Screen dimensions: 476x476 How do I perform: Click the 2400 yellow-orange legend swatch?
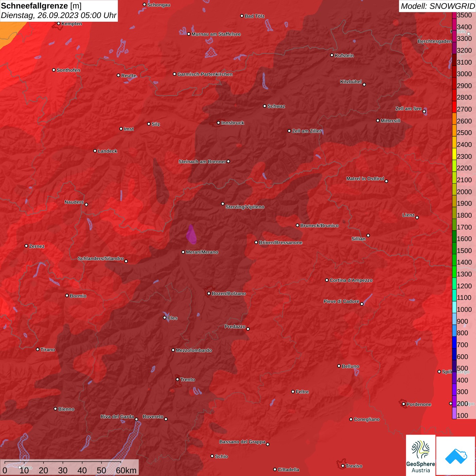[x=454, y=142]
